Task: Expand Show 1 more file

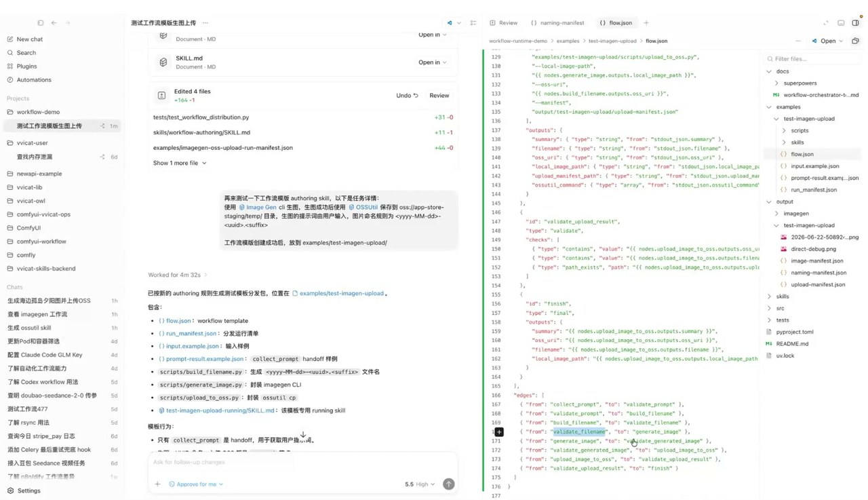Action: (180, 163)
